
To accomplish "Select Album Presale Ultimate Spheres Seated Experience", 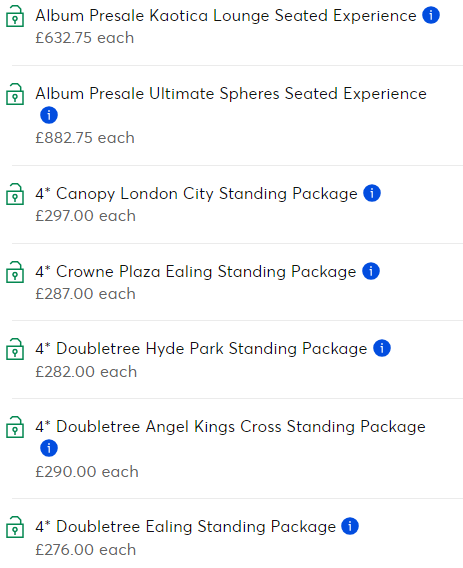I will click(231, 93).
